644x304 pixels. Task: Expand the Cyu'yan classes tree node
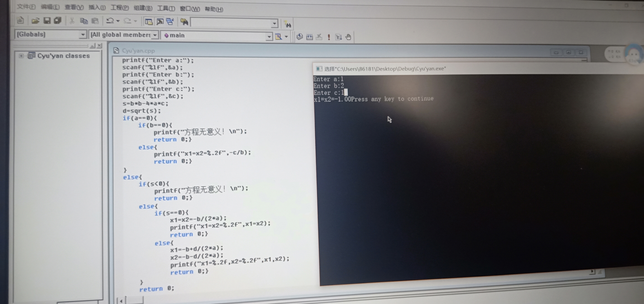(x=21, y=56)
